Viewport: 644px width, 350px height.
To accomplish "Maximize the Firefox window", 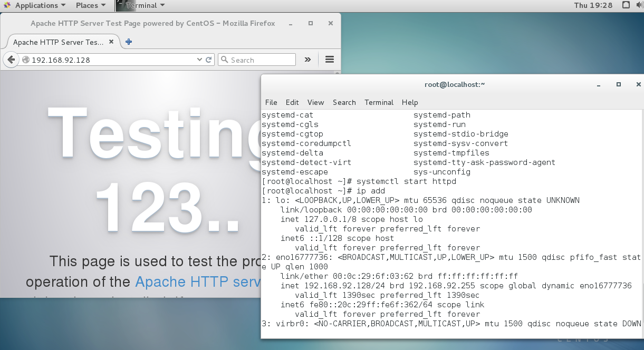I will (x=311, y=23).
